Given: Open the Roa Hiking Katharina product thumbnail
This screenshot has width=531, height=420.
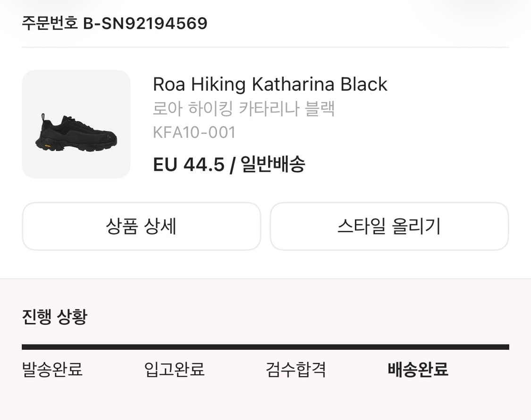Looking at the screenshot, I should click(x=76, y=125).
